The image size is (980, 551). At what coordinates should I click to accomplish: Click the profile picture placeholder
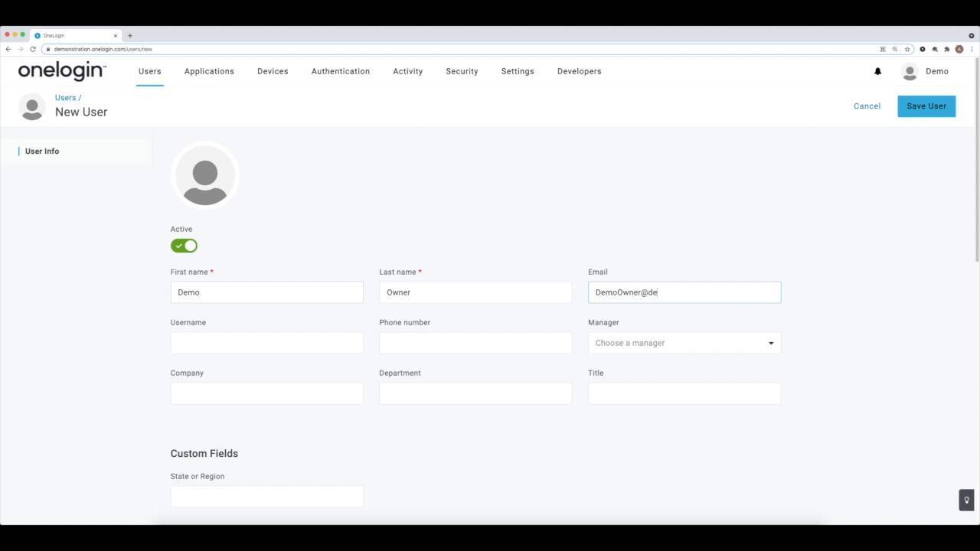204,175
